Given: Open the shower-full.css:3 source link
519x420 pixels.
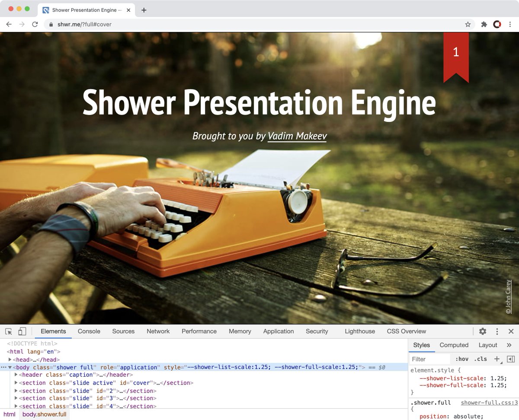Looking at the screenshot, I should tap(489, 403).
